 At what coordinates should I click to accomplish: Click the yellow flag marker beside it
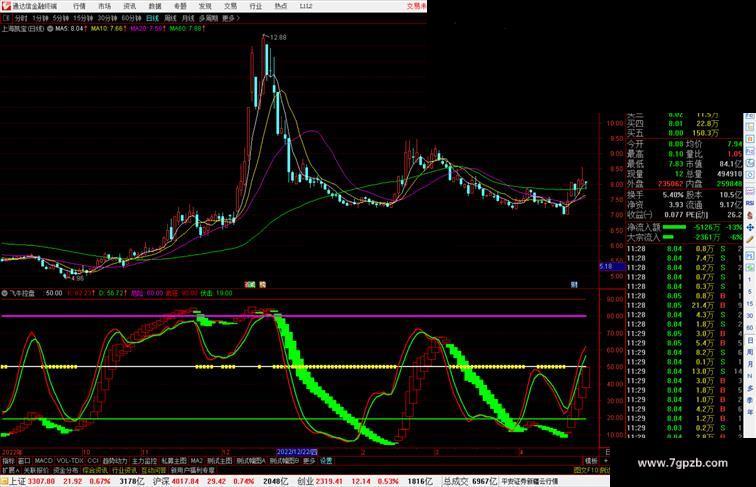coord(263,285)
